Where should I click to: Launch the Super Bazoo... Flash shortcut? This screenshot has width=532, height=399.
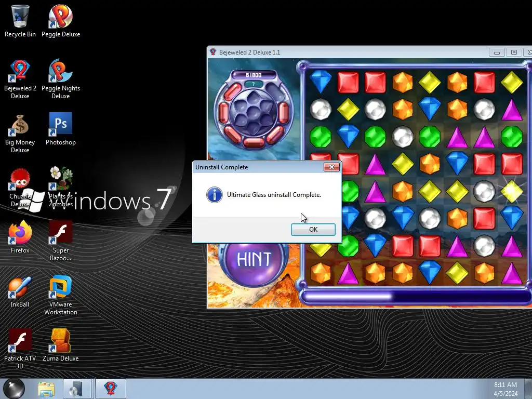pos(61,241)
